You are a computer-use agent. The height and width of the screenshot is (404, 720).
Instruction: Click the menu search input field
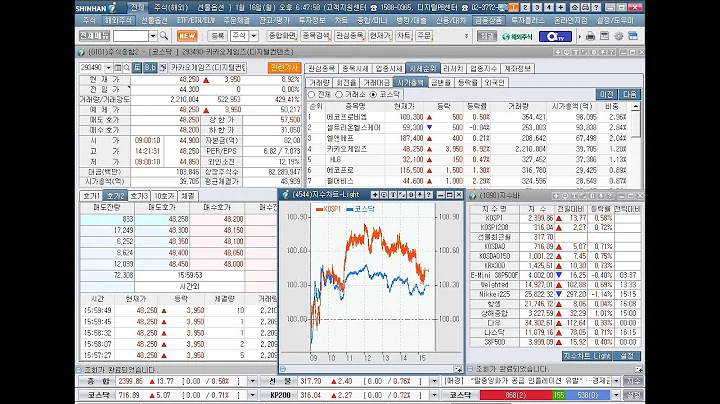(x=131, y=36)
